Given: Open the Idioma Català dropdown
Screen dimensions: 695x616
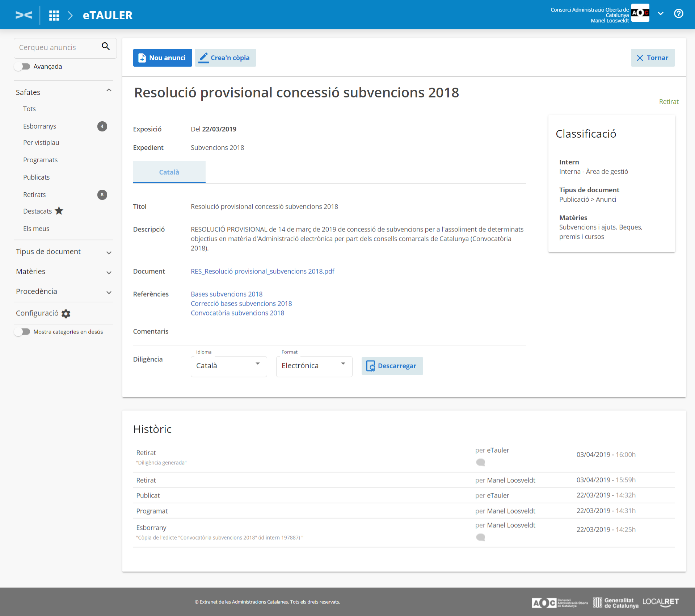Looking at the screenshot, I should 229,366.
